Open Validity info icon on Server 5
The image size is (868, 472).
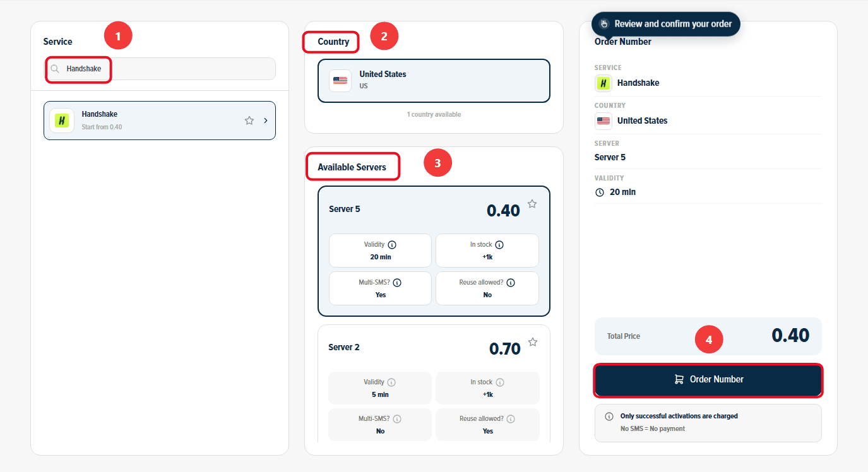pos(392,245)
